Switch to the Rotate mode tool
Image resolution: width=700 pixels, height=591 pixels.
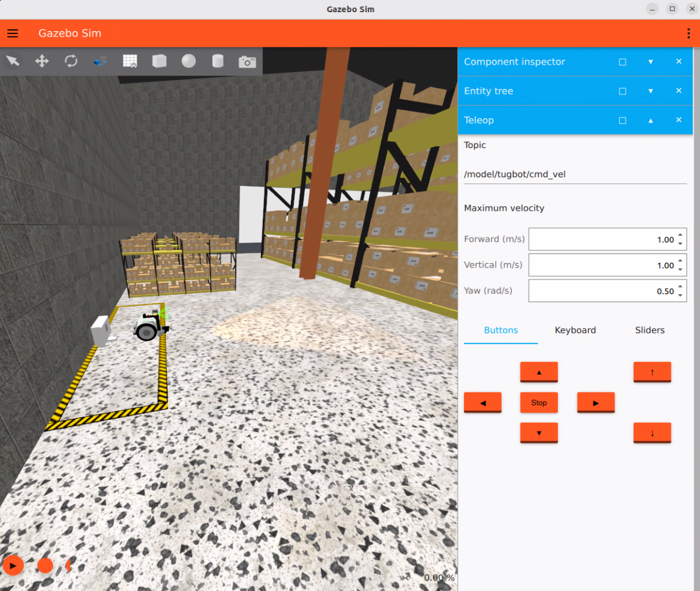pyautogui.click(x=71, y=61)
